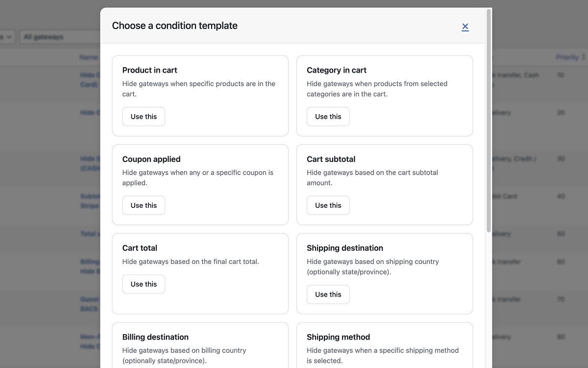Viewport: 588px width, 368px height.
Task: Use the Shipping destination template
Action: point(328,294)
